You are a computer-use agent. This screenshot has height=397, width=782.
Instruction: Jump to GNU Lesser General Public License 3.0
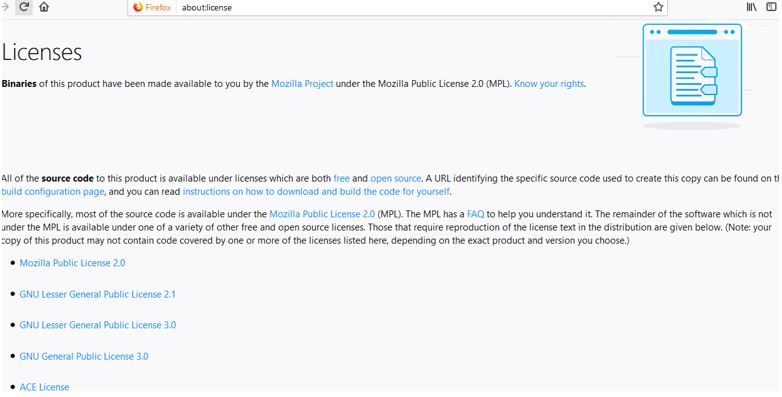tap(98, 325)
